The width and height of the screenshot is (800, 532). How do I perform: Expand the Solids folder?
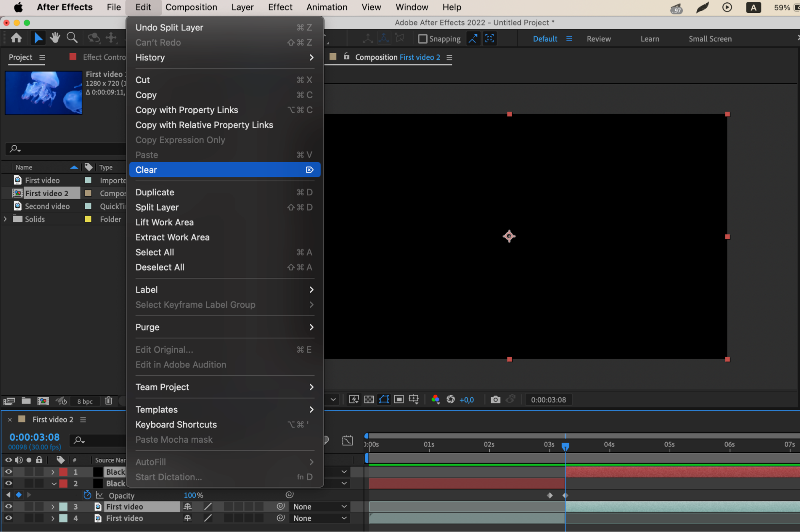click(x=5, y=219)
